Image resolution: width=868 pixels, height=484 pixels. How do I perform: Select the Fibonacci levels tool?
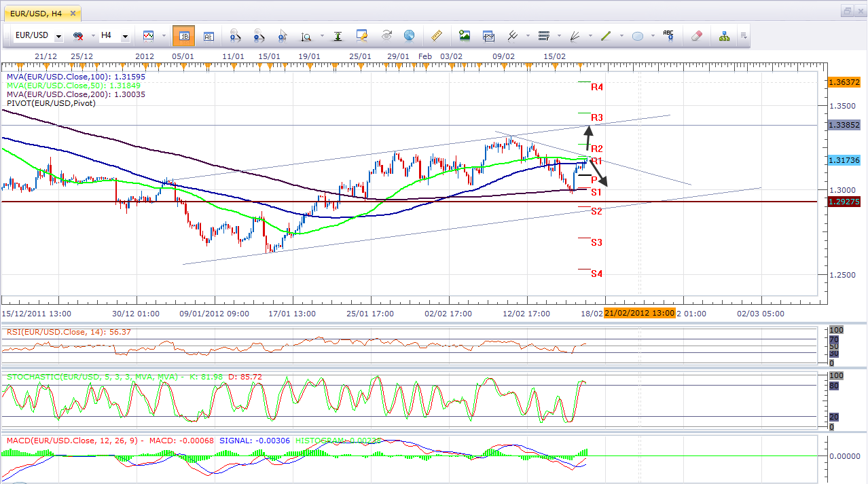pos(543,36)
